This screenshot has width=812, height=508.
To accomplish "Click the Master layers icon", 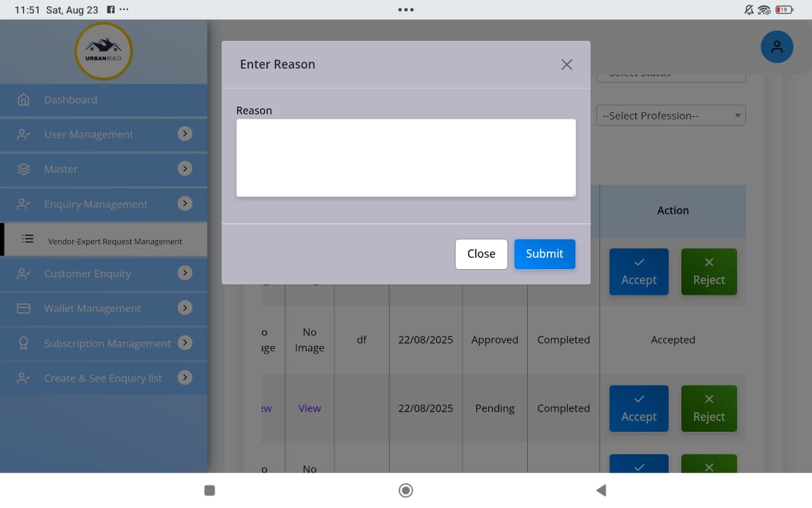I will coord(23,170).
